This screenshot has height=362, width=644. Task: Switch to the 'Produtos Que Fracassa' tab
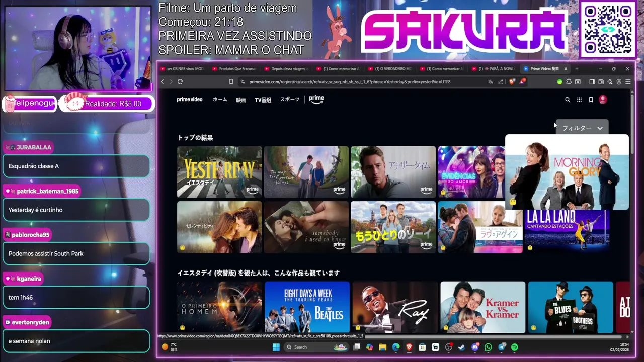[x=234, y=69]
